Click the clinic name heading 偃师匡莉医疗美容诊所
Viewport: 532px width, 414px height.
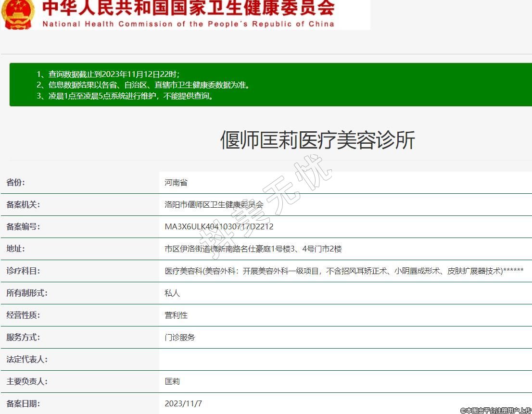pos(317,140)
